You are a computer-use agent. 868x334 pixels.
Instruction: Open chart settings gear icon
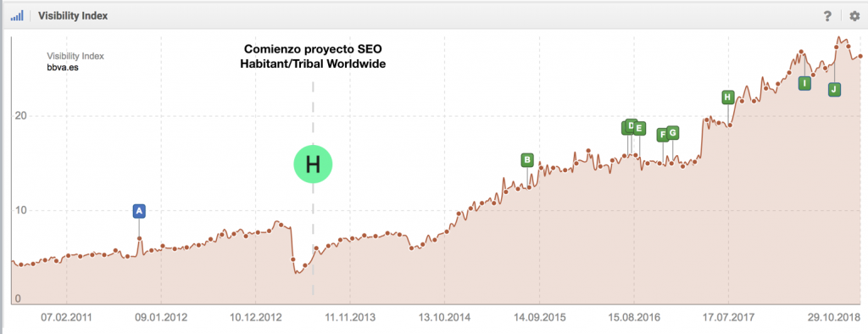pos(854,16)
